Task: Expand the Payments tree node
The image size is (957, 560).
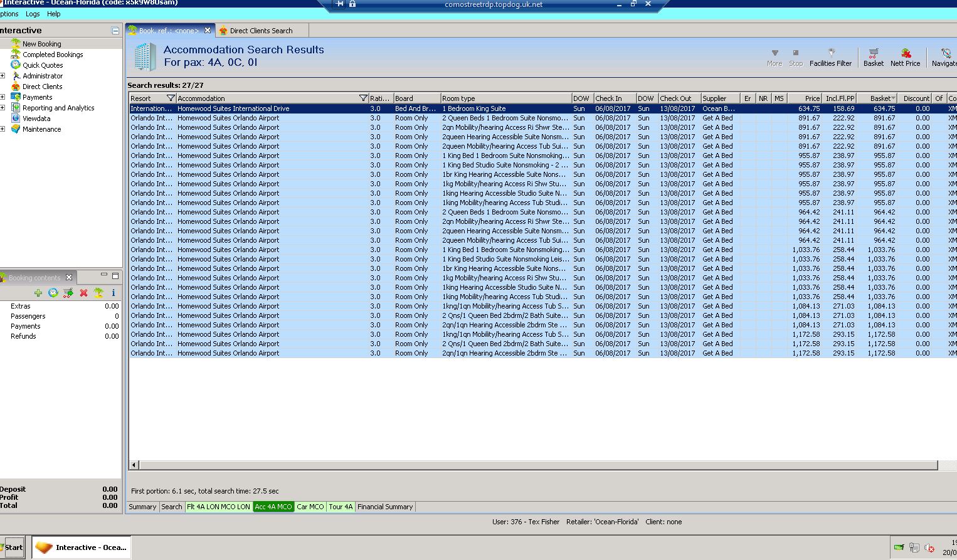Action: pos(3,97)
